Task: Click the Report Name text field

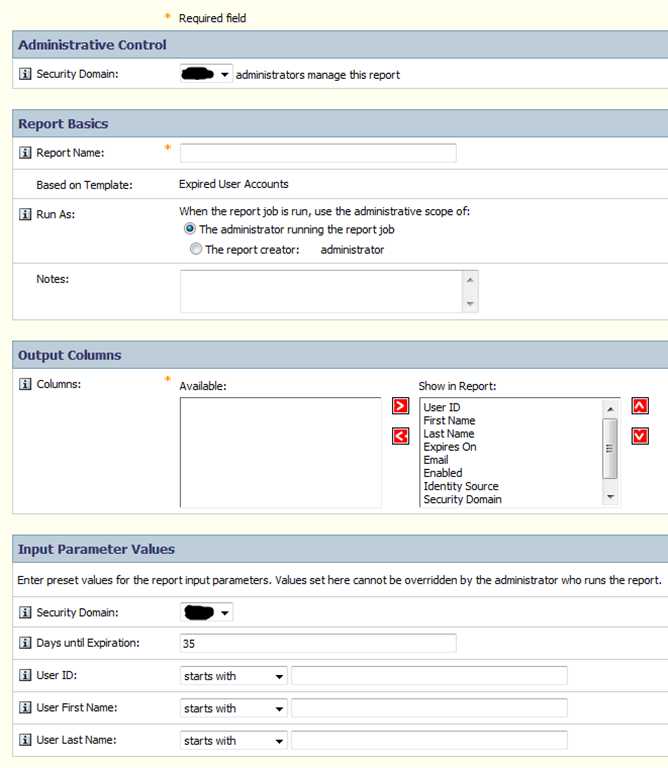Action: (317, 153)
